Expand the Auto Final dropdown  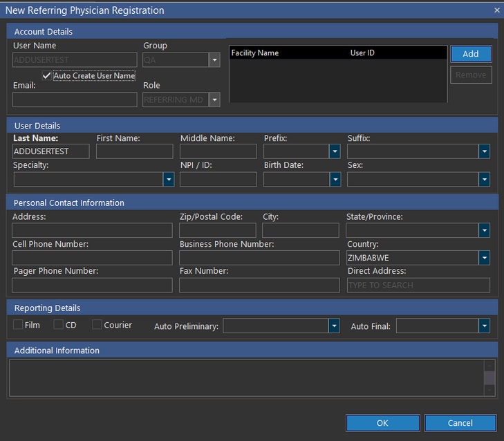pyautogui.click(x=484, y=326)
